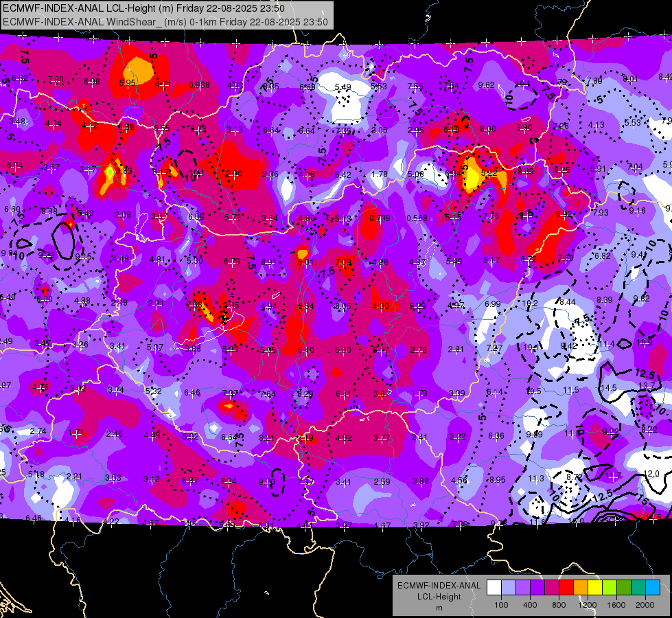Click the white swatch in the LCL-Height legend
This screenshot has width=672, height=618.
click(494, 587)
